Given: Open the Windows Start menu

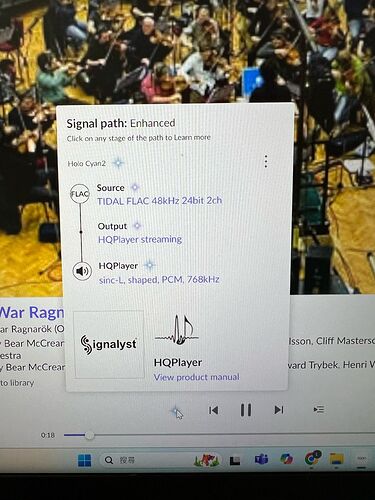Looking at the screenshot, I should (x=84, y=460).
